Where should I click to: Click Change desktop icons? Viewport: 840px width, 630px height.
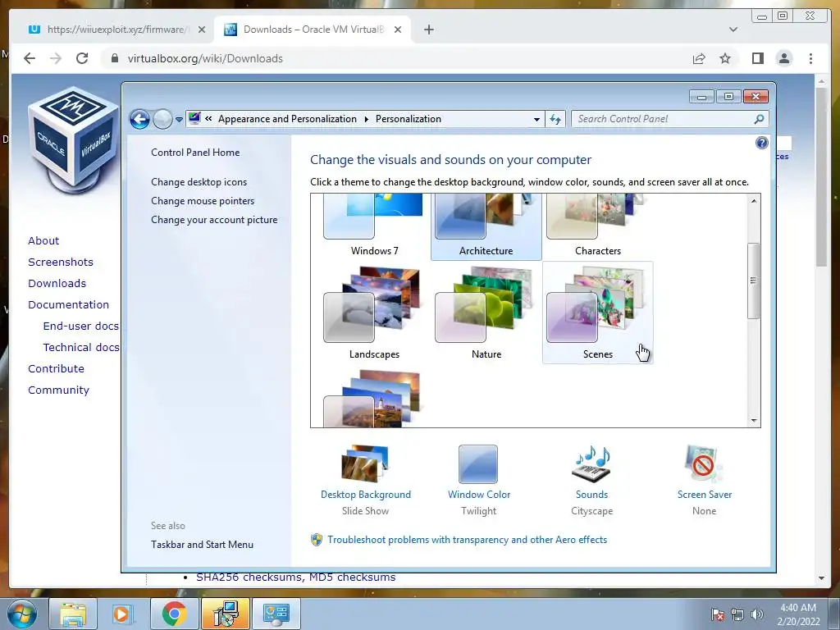[x=199, y=182]
